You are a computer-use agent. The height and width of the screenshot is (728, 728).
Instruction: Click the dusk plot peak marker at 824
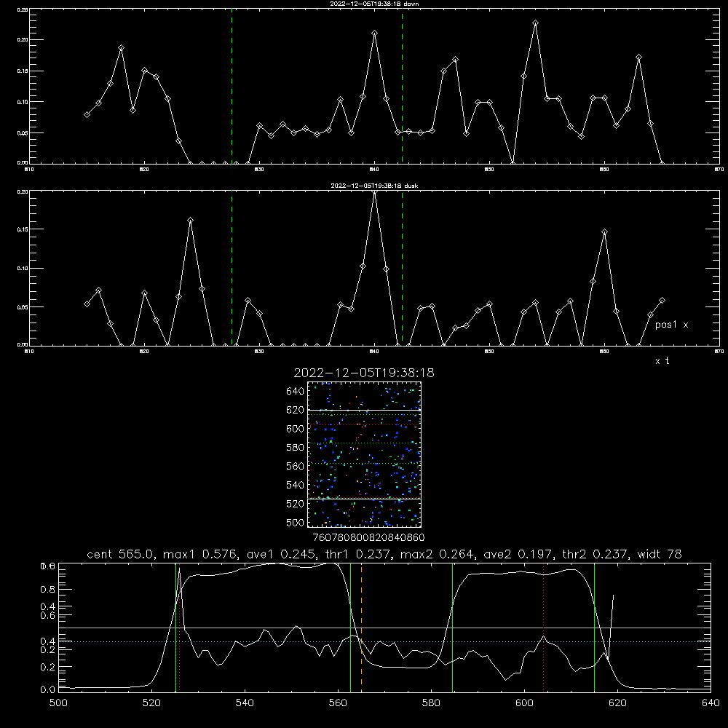[x=190, y=221]
